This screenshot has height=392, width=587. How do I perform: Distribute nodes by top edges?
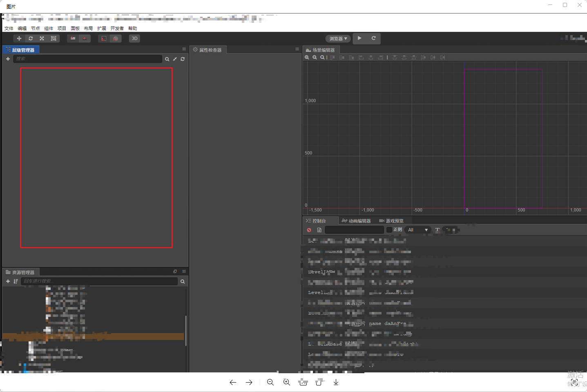coord(395,58)
